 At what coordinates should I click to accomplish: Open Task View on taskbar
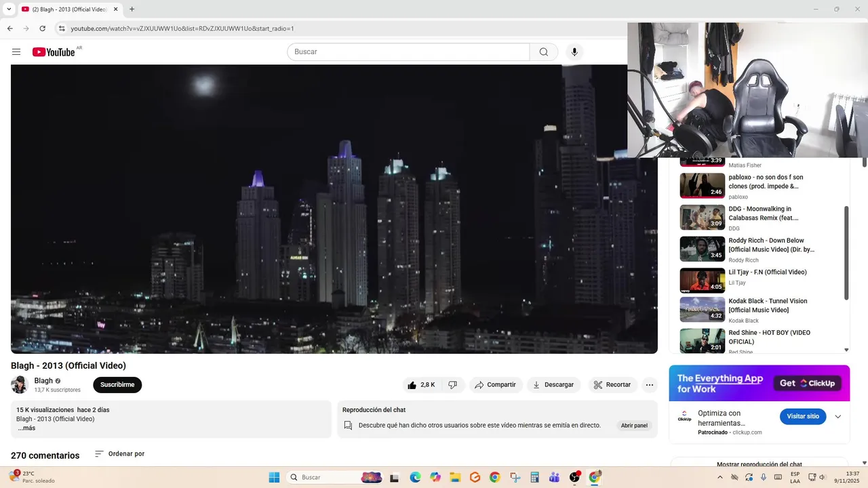(x=395, y=477)
